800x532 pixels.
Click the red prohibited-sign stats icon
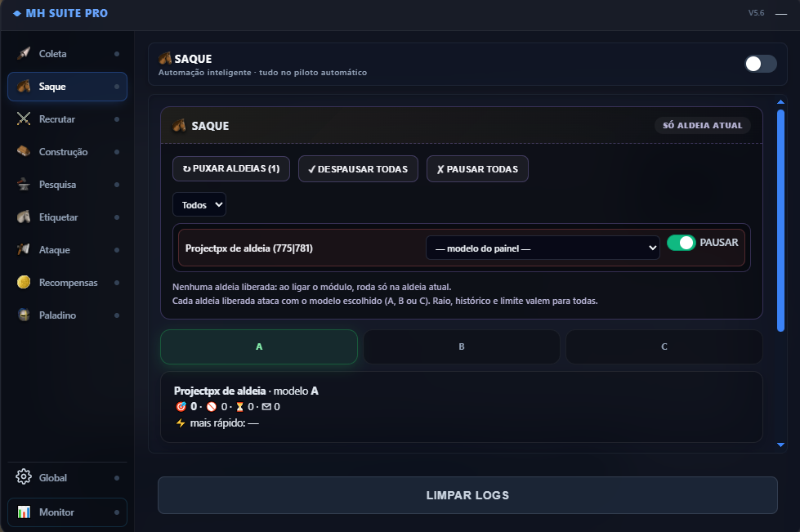(x=211, y=406)
